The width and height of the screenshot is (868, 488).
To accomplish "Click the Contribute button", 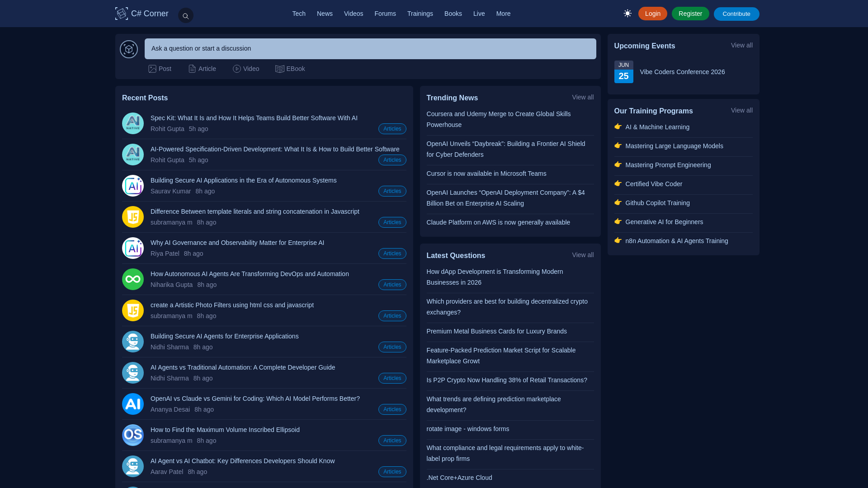I will click(736, 14).
